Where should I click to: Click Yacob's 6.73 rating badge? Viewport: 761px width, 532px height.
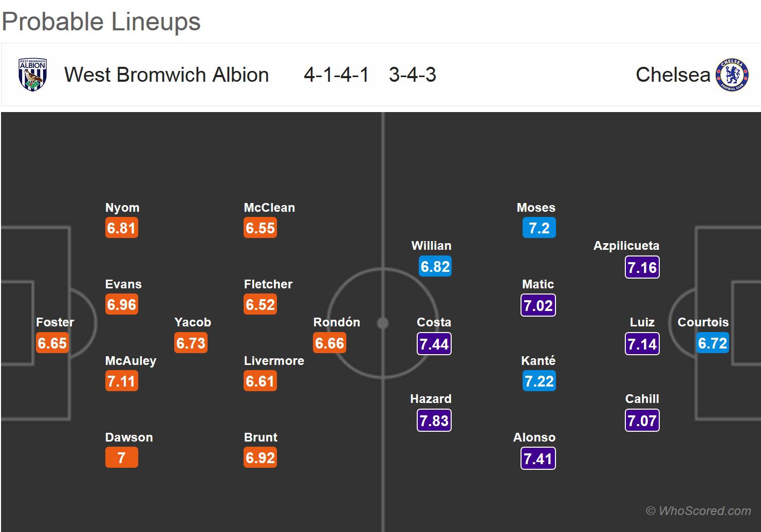191,343
